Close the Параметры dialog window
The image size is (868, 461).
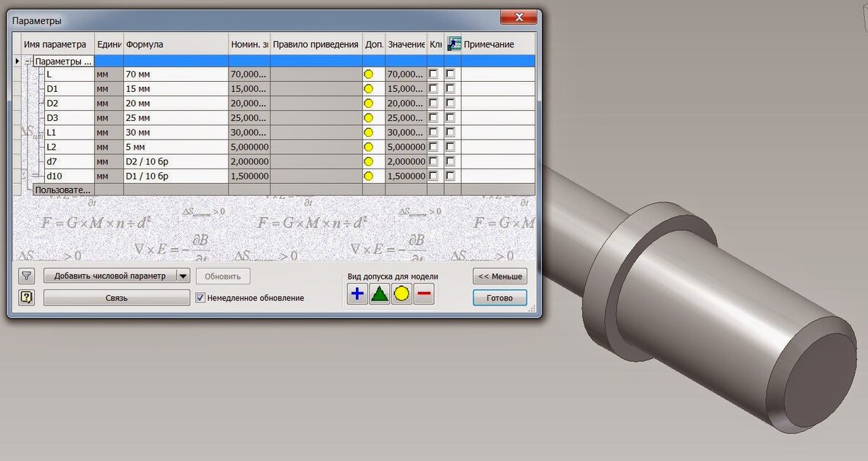(x=519, y=17)
